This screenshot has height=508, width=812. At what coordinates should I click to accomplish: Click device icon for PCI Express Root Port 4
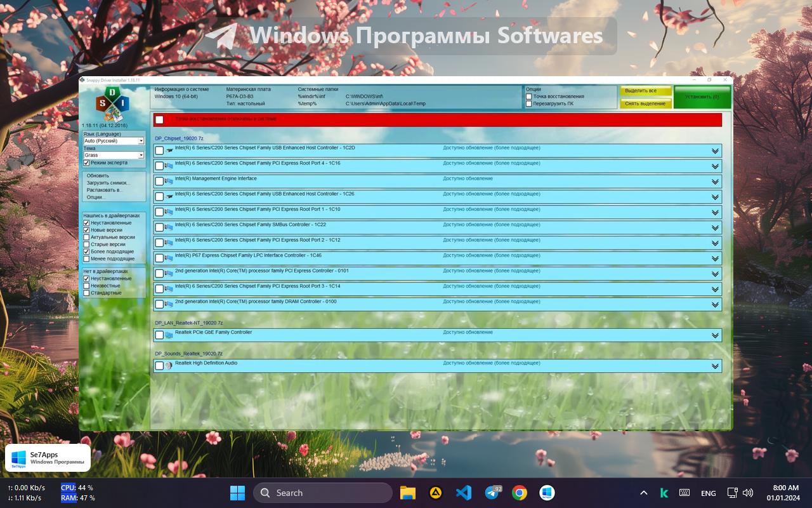click(169, 166)
